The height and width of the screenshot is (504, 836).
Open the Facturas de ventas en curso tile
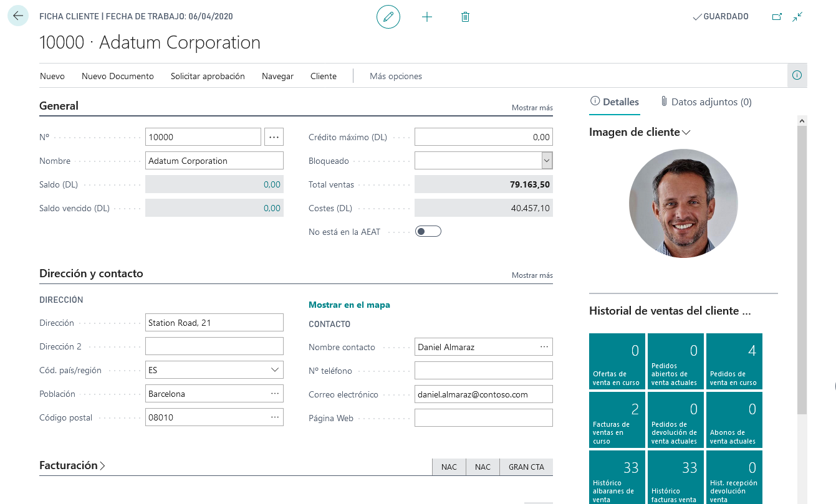click(617, 419)
